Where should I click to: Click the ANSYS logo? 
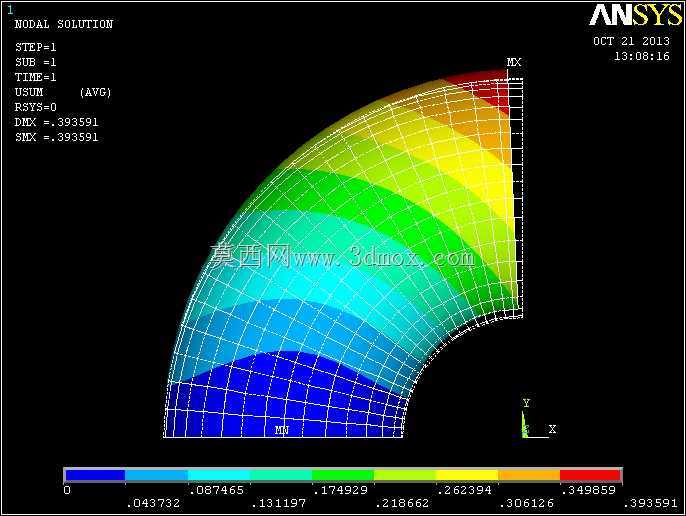click(636, 15)
